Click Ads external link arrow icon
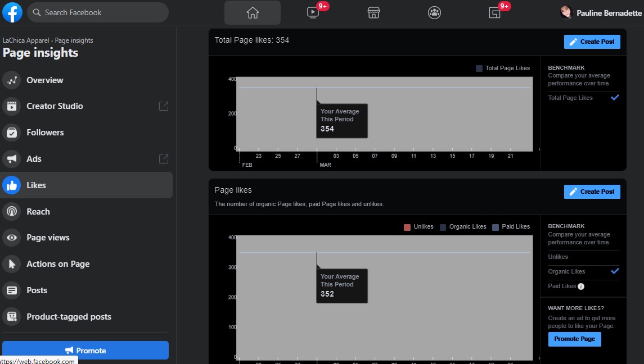The width and height of the screenshot is (644, 364). 164,159
